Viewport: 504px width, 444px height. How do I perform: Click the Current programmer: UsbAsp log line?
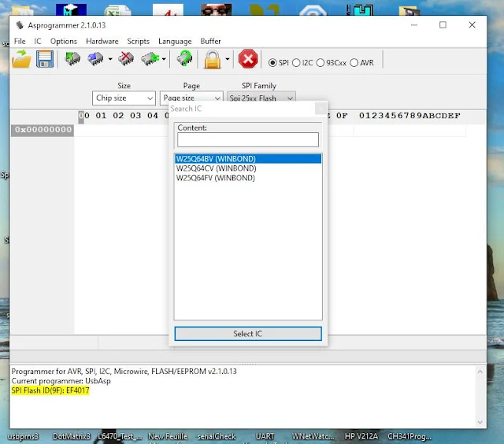(61, 381)
